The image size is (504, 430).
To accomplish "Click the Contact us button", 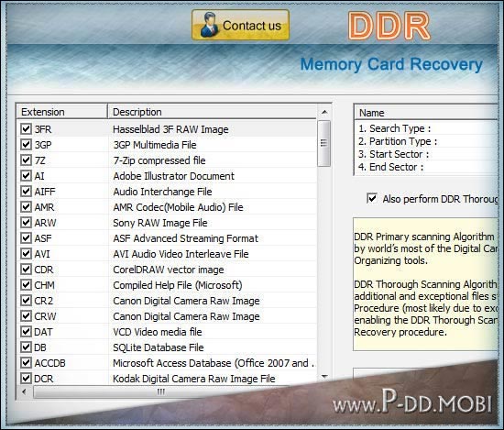I will coord(240,25).
